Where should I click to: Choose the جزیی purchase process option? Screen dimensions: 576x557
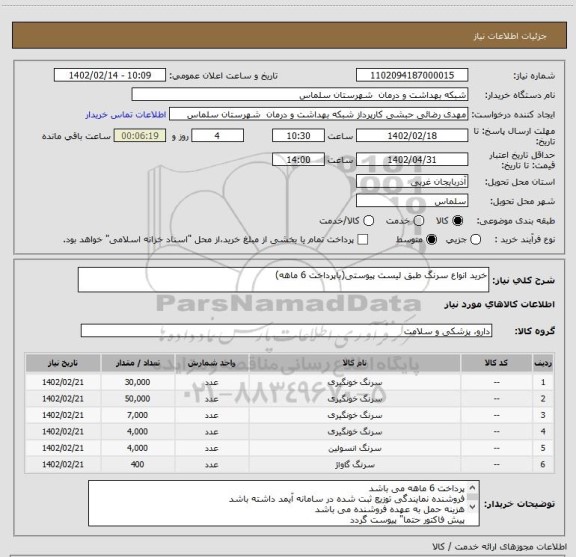[x=475, y=240]
